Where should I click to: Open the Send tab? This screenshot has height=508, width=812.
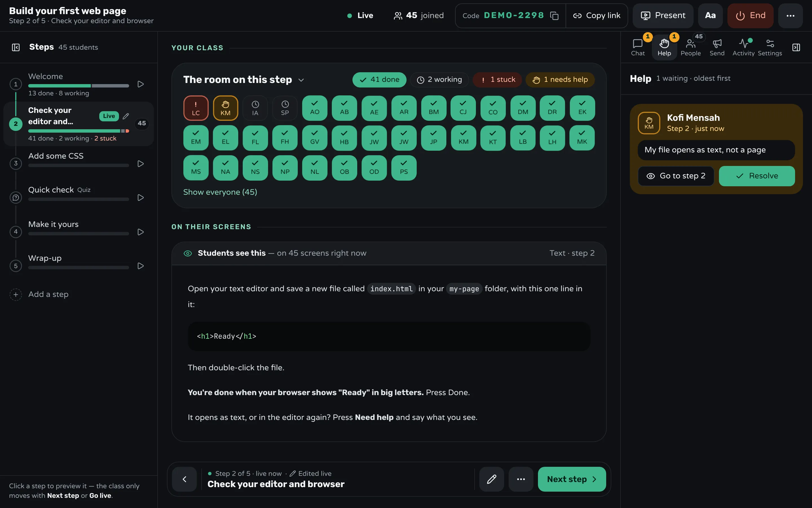click(x=717, y=47)
